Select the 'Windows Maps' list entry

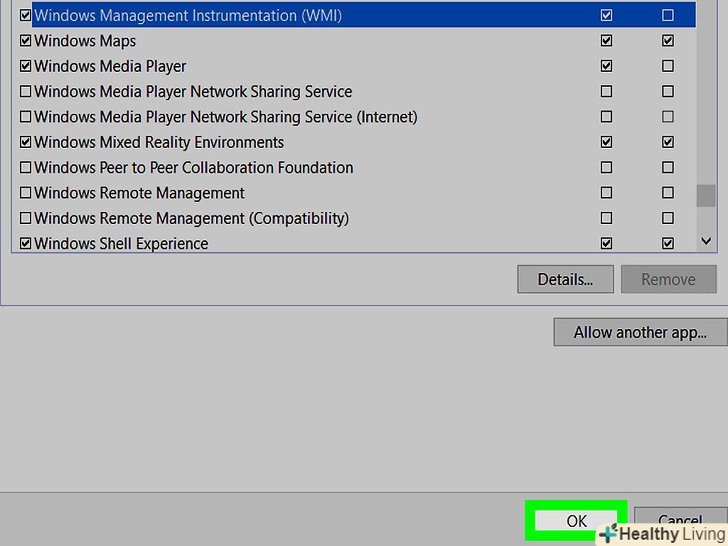click(85, 41)
